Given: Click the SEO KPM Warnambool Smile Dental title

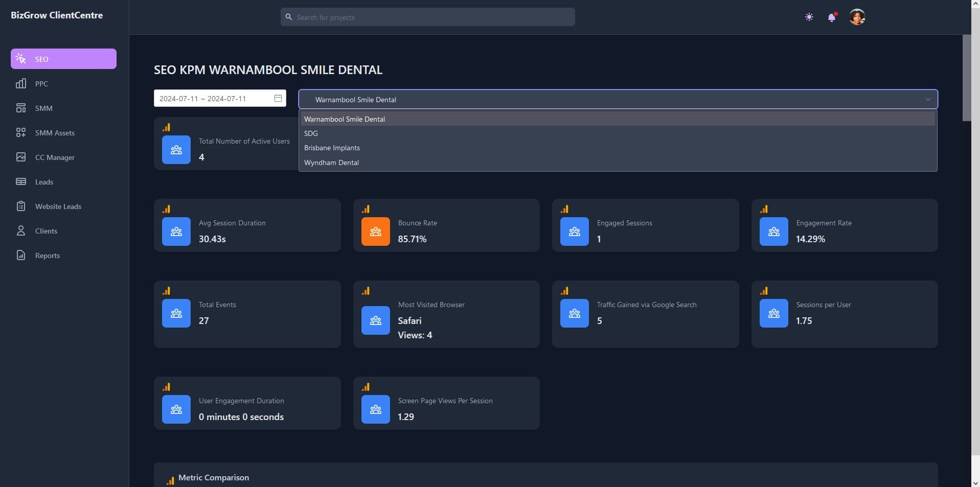Looking at the screenshot, I should (268, 69).
